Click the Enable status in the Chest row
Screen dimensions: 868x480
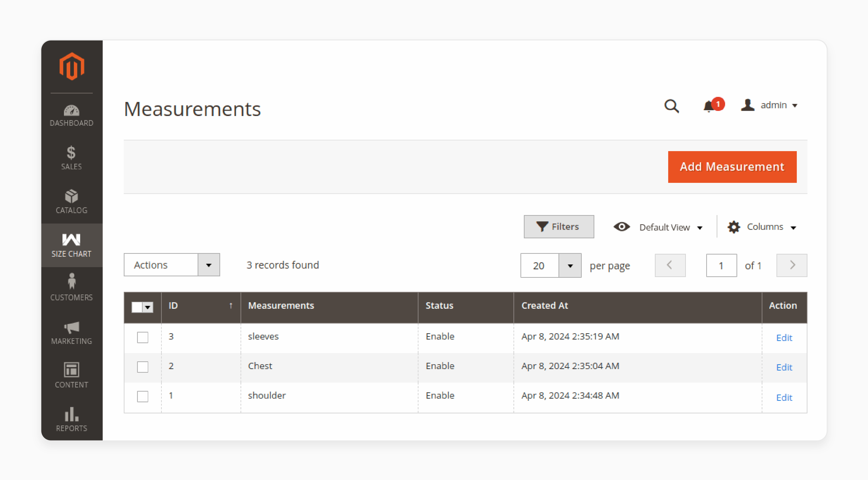click(x=440, y=366)
